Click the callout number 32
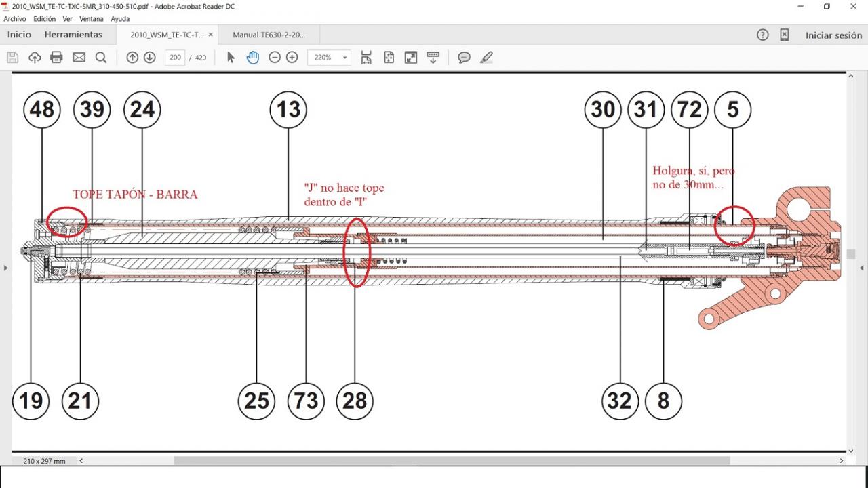This screenshot has height=488, width=868. point(620,401)
